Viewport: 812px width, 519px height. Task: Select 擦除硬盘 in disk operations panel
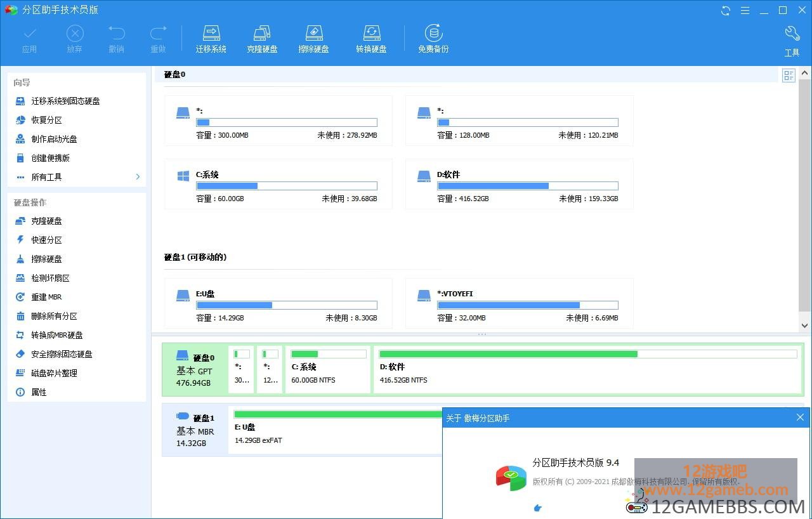[x=47, y=259]
